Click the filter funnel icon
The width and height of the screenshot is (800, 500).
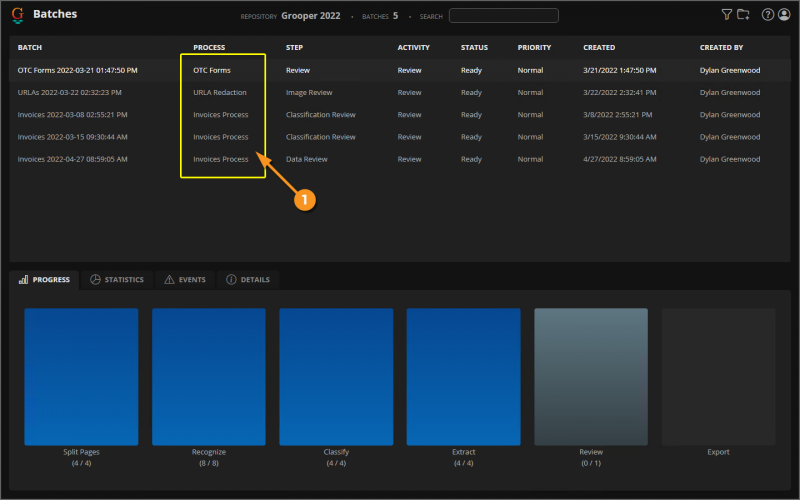tap(727, 15)
